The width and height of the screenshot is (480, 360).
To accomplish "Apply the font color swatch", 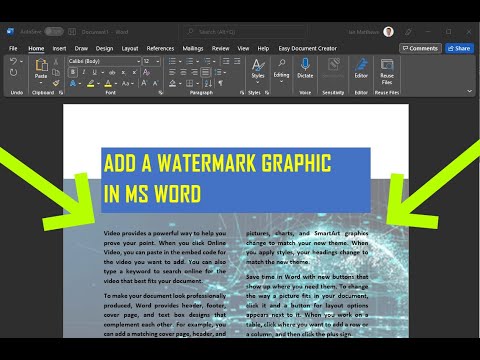I will (108, 83).
